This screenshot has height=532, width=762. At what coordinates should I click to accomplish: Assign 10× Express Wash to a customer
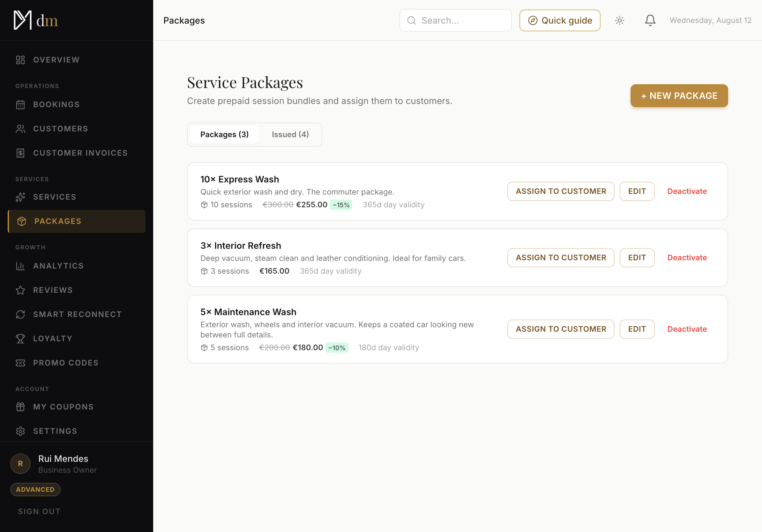click(561, 191)
